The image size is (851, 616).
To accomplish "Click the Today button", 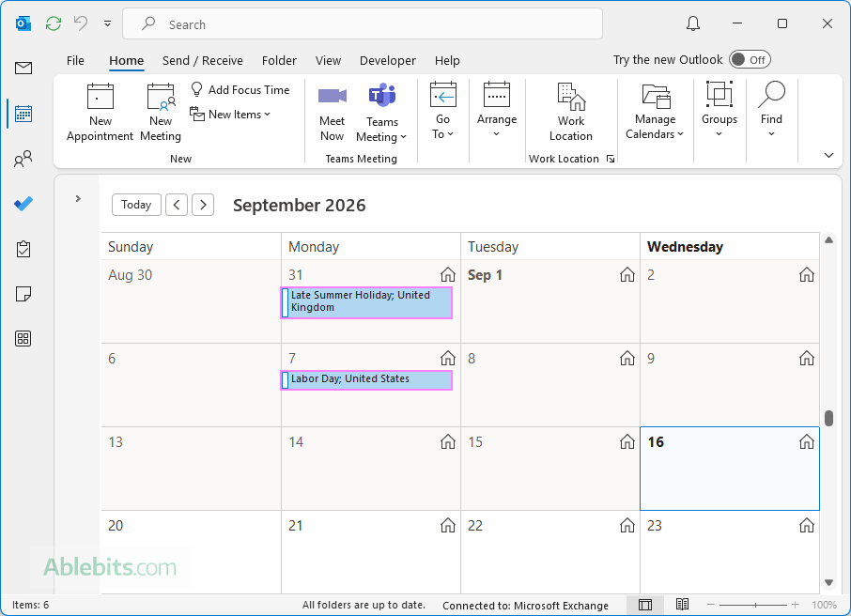I will [136, 205].
